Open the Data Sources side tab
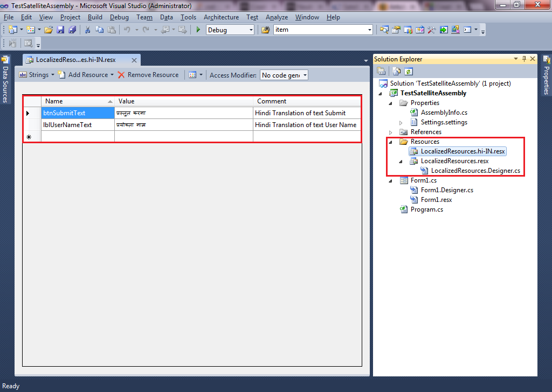Viewport: 552px width, 392px height. click(x=5, y=80)
